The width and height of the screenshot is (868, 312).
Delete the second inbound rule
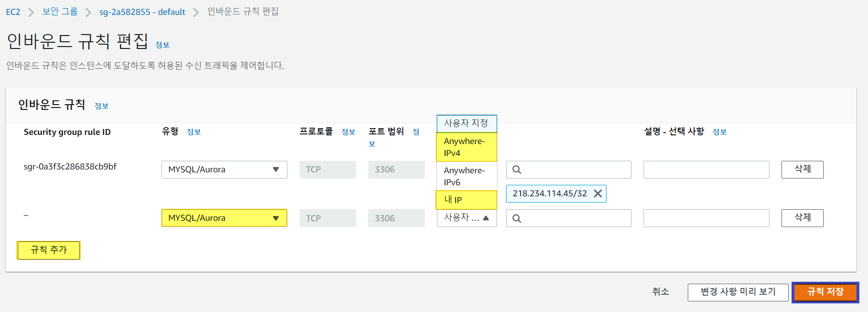tap(802, 218)
